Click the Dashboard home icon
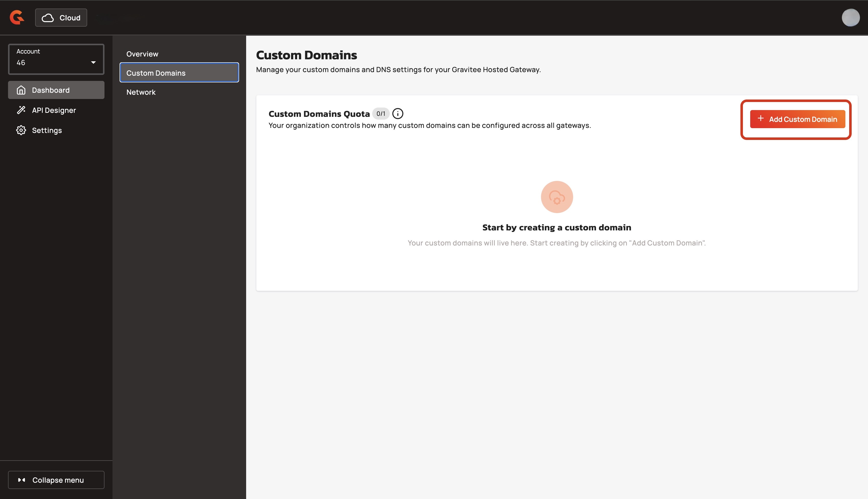Screen dimensions: 868x499 click(21, 90)
